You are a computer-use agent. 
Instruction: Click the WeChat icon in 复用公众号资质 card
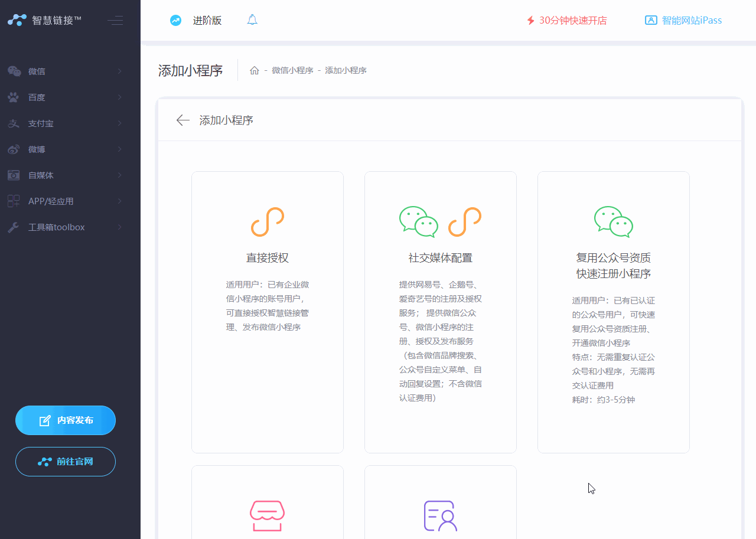coord(614,222)
